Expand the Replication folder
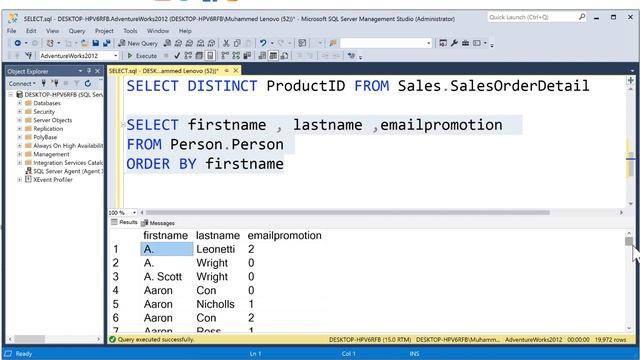 19,129
